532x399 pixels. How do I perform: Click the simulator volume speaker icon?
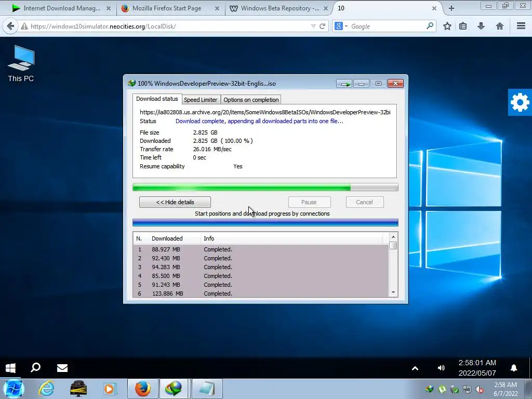click(x=441, y=368)
